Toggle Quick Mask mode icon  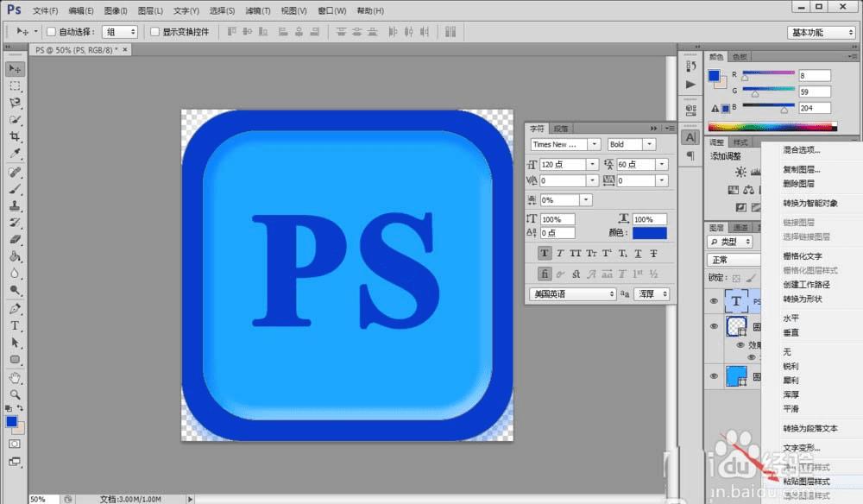[x=15, y=444]
